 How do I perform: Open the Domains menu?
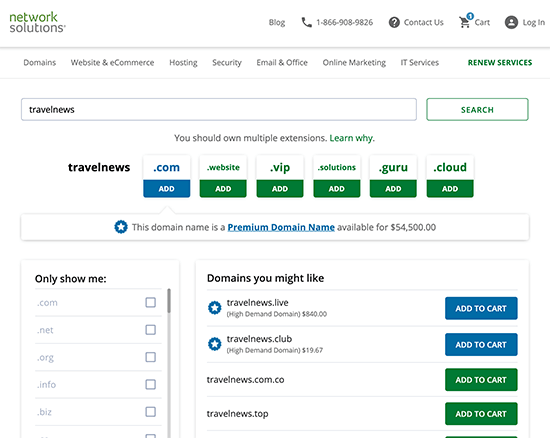(40, 62)
